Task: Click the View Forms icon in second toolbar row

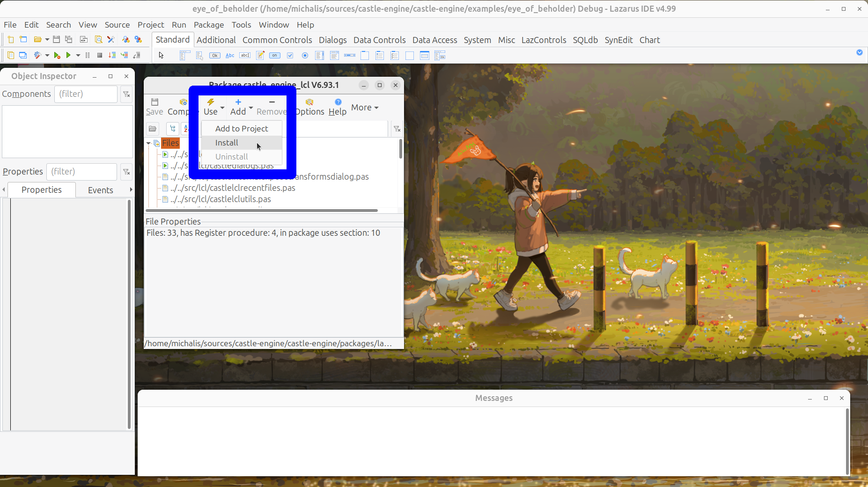Action: point(23,55)
